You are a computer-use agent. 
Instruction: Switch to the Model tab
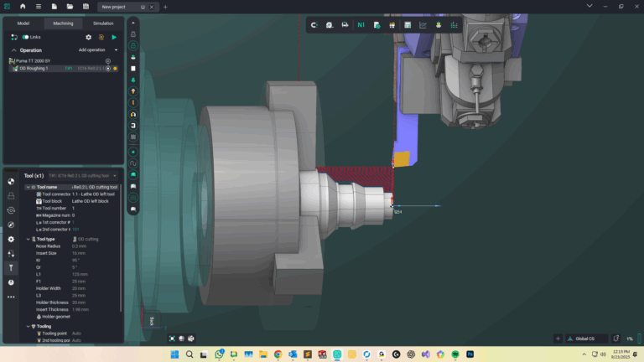pyautogui.click(x=23, y=23)
